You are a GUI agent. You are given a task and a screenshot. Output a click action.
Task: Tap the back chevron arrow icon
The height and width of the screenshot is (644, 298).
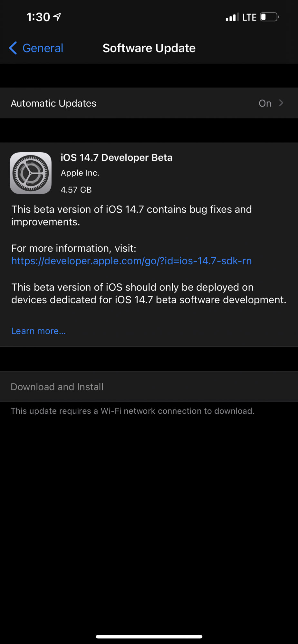(13, 48)
